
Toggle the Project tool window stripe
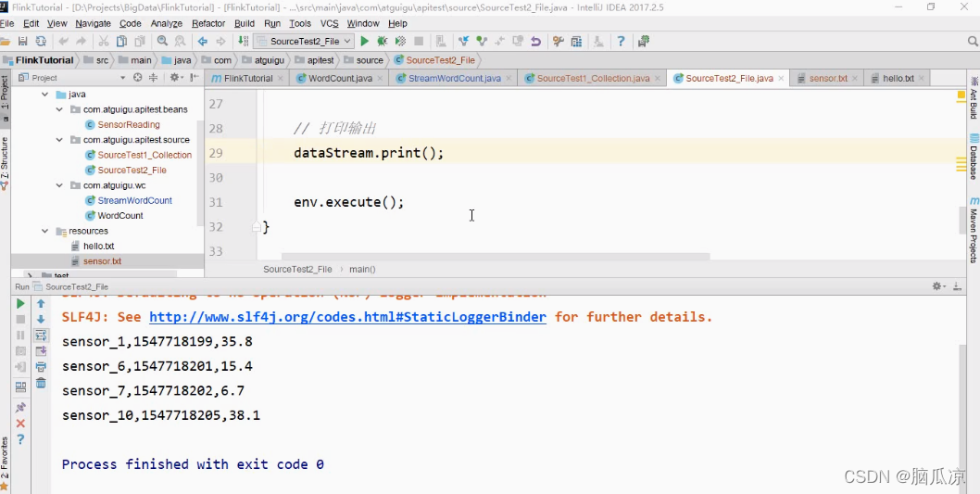click(x=5, y=98)
